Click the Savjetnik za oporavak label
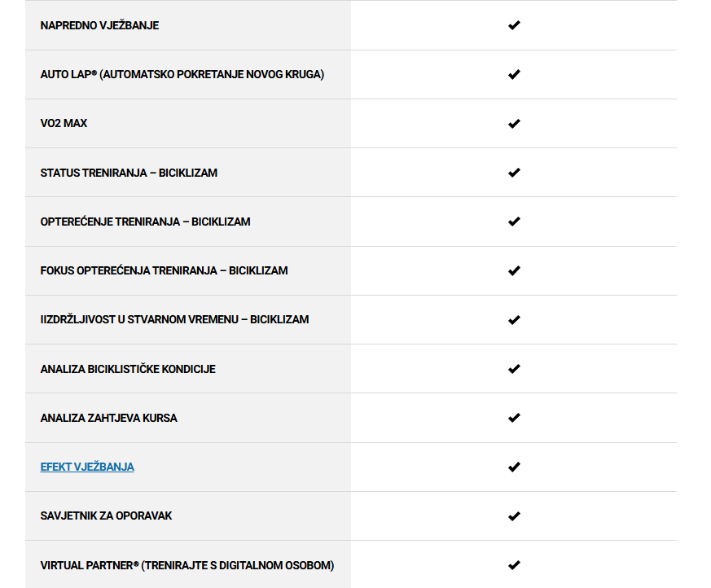 106,516
